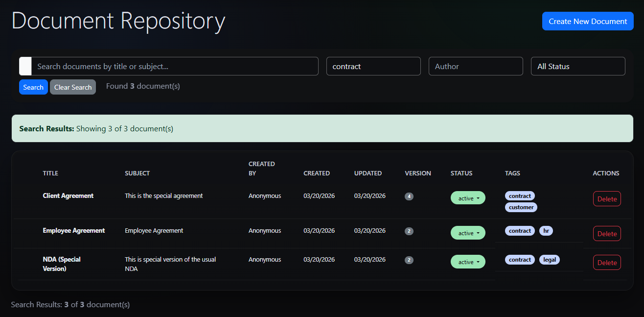644x317 pixels.
Task: Click version badge 2 for Employee Agreement
Action: click(409, 231)
